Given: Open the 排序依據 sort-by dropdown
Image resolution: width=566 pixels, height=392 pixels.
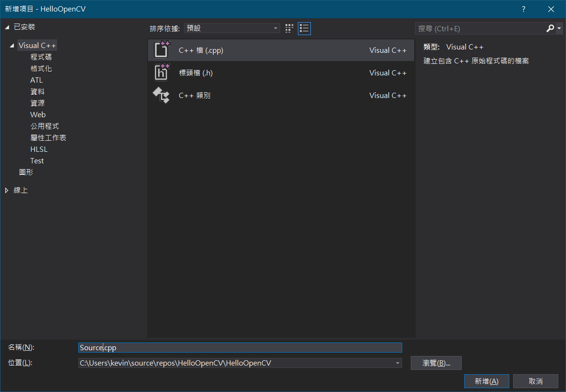Looking at the screenshot, I should (232, 28).
